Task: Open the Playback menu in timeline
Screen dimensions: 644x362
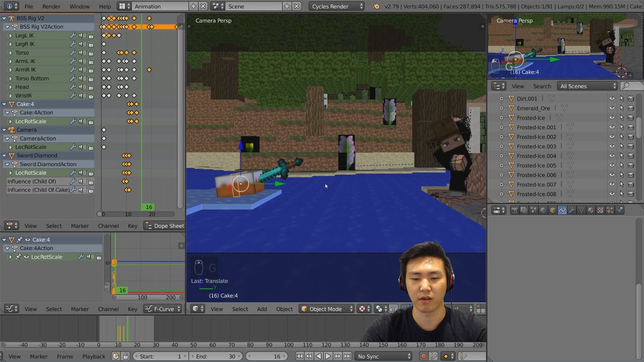Action: [94, 356]
